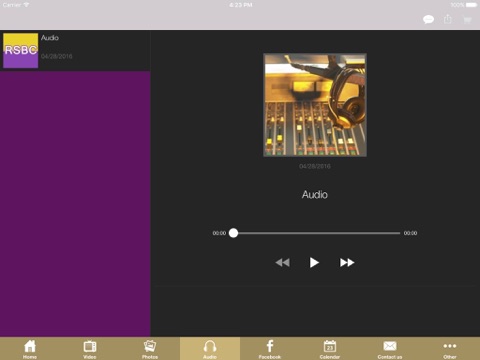Switch to the Video tab

[x=90, y=348]
